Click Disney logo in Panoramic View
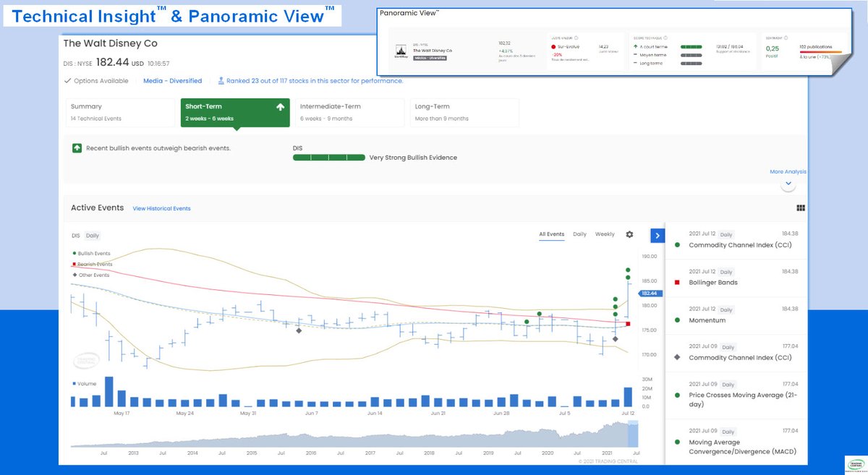 401,51
